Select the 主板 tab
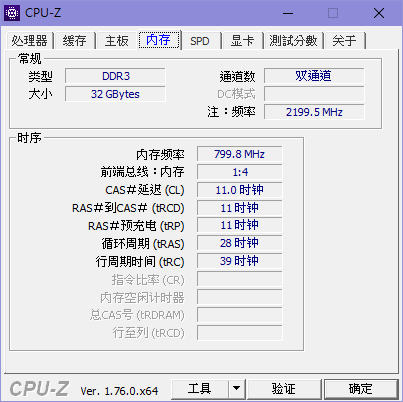Viewport: 403px width, 402px height. click(x=116, y=41)
